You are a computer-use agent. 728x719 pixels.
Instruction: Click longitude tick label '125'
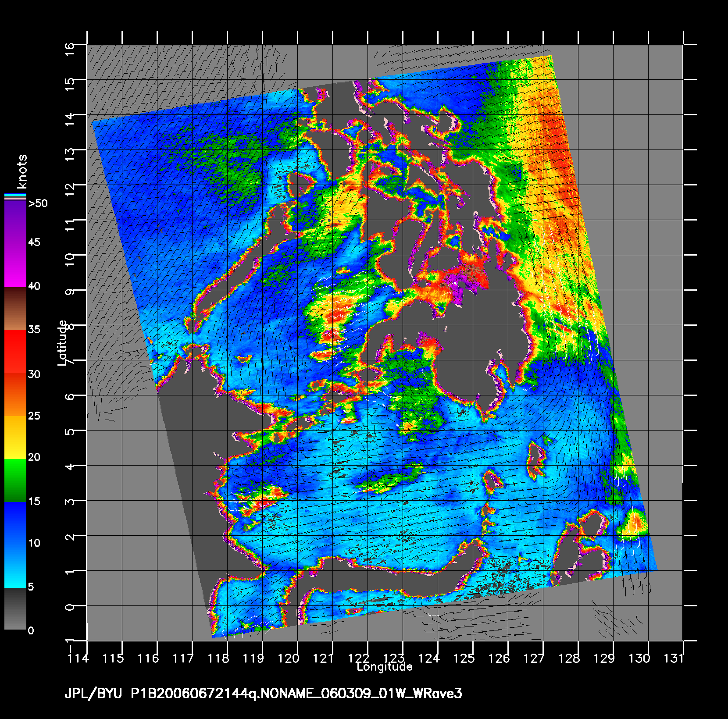coord(464,658)
